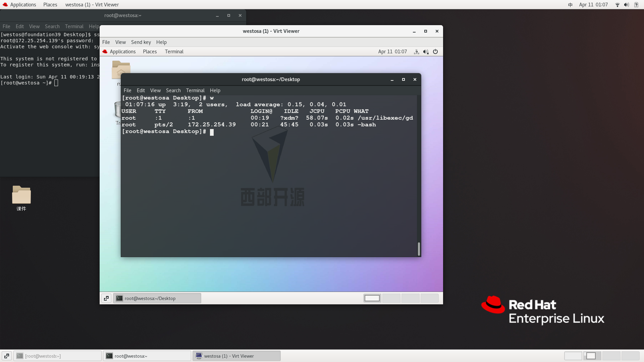Open View menu in background terminal window

click(x=34, y=26)
